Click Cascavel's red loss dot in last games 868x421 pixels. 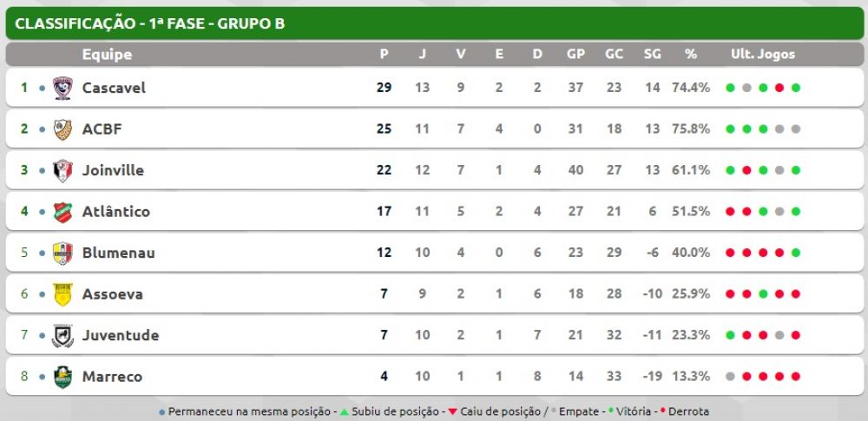[x=779, y=88]
